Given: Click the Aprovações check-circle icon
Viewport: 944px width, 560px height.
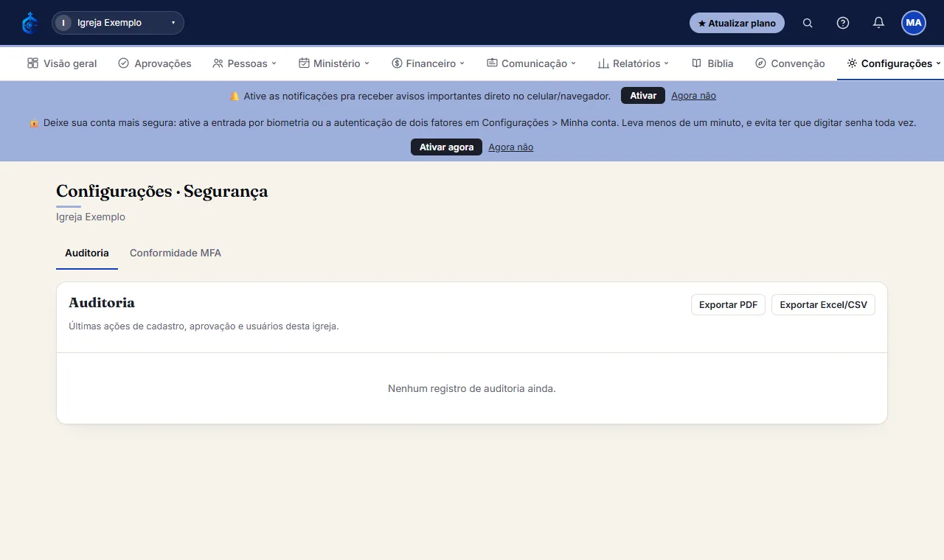Looking at the screenshot, I should [123, 63].
